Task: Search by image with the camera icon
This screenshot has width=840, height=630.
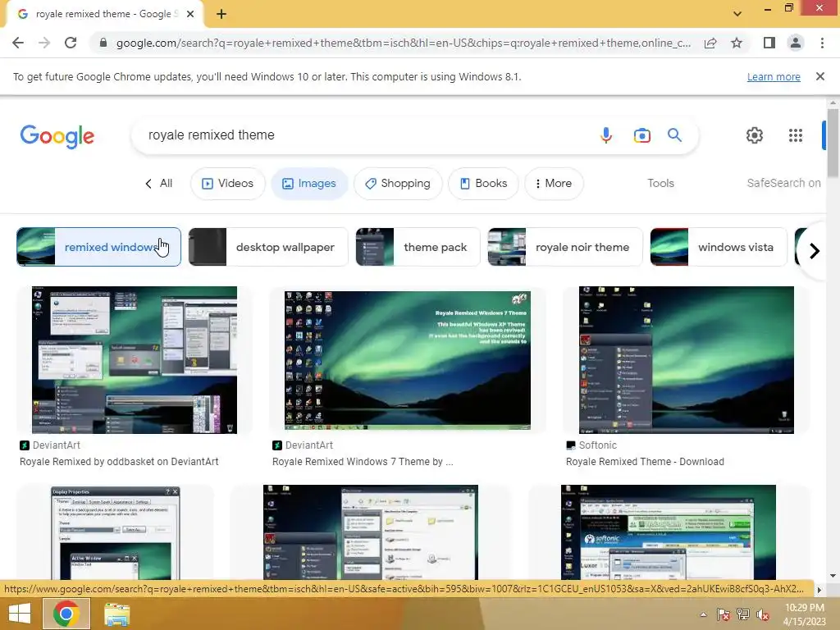Action: 641,135
